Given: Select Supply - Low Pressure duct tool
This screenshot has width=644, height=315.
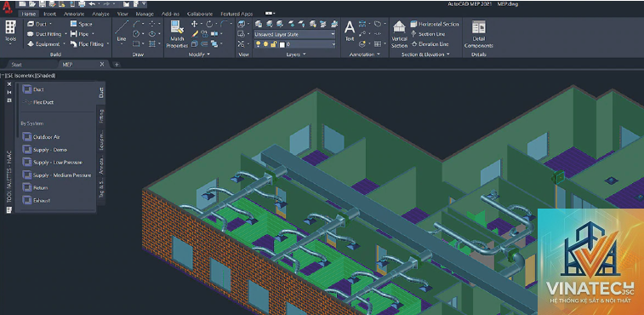Looking at the screenshot, I should pos(53,163).
